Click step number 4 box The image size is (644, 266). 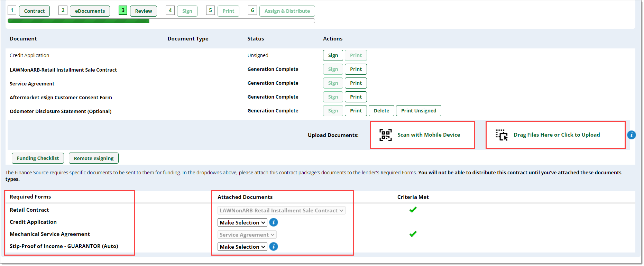(x=170, y=10)
